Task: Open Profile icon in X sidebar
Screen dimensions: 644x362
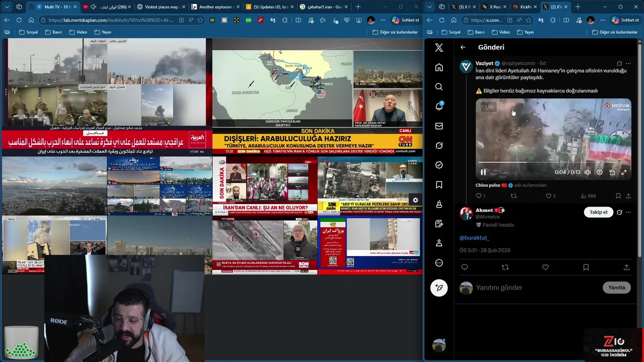Action: pyautogui.click(x=439, y=243)
